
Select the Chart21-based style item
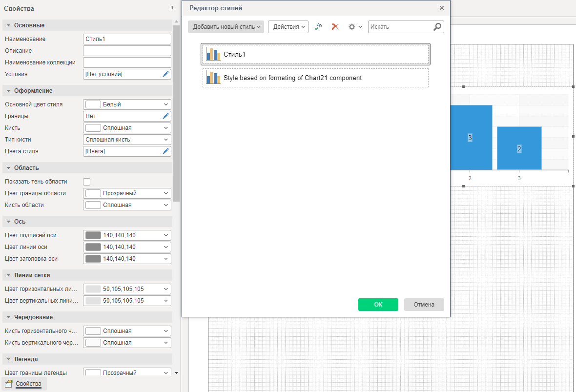click(315, 78)
